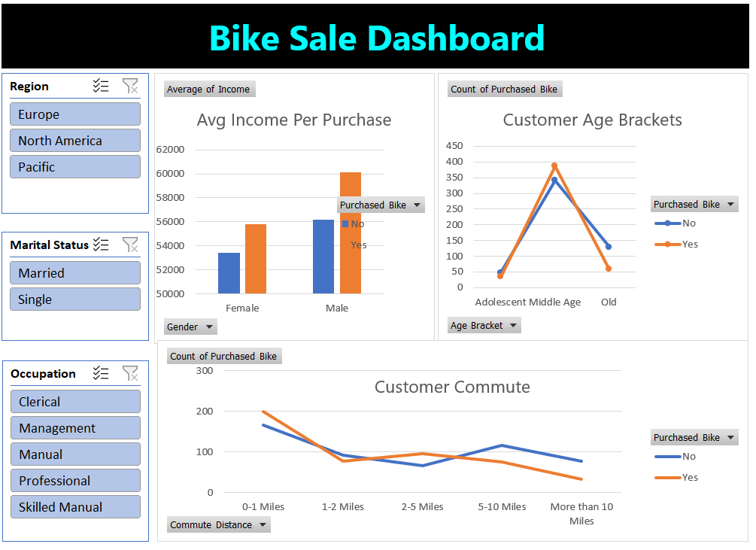
Task: Click the multi-select icon on Marital Status slicer
Action: coord(101,245)
